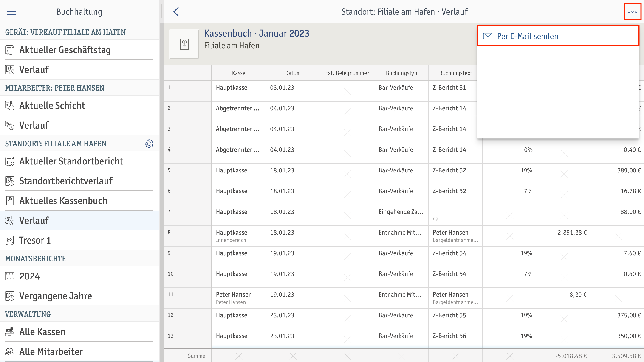Click date 04.01.23 in row 4
Viewport: 644px width, 362px height.
click(282, 150)
